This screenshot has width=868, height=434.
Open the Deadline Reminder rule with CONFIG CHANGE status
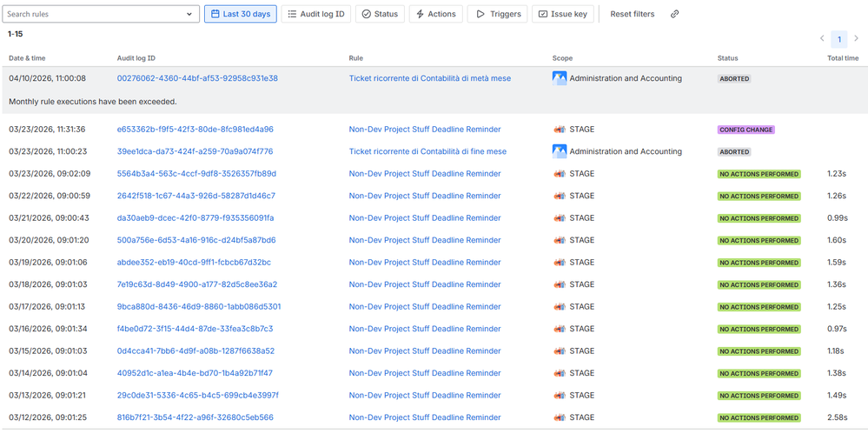coord(425,130)
